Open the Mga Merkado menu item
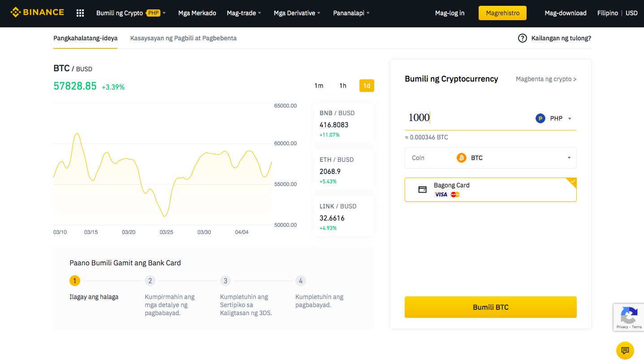 pos(197,13)
